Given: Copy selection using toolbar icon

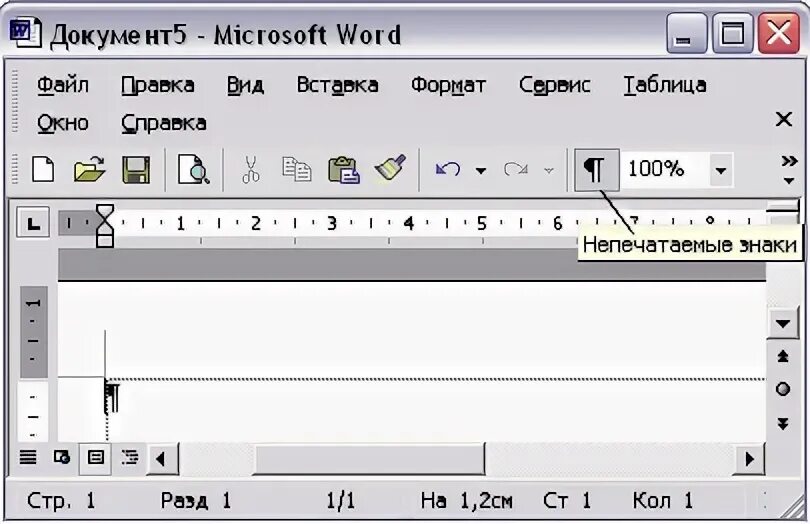Looking at the screenshot, I should [x=297, y=169].
